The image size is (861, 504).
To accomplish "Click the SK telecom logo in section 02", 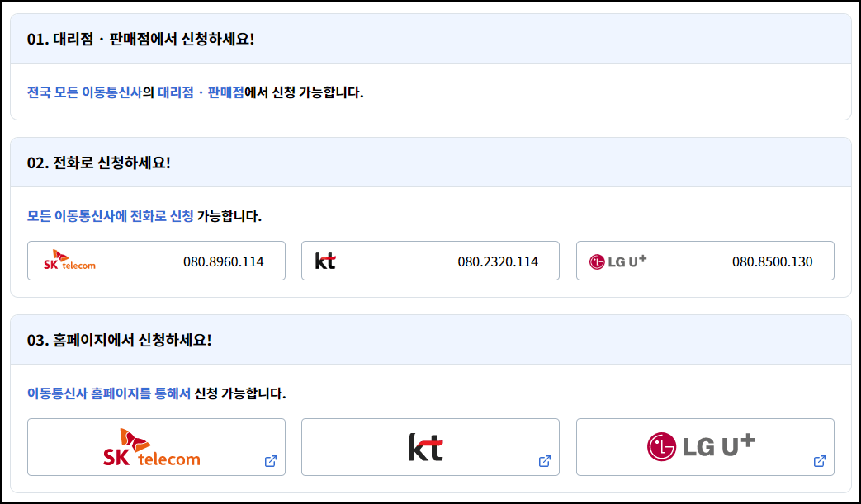I will tap(69, 260).
